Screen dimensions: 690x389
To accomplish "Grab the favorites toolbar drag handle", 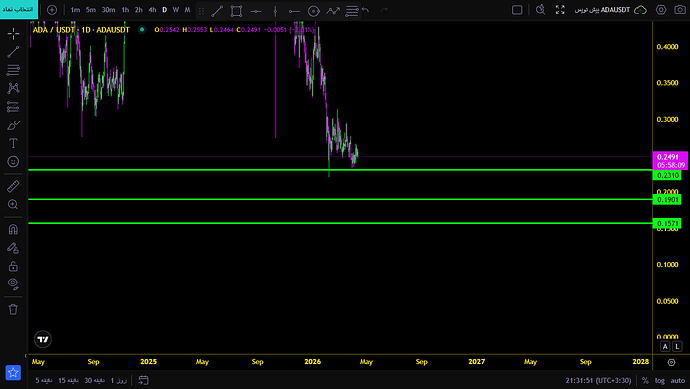I will pyautogui.click(x=202, y=11).
